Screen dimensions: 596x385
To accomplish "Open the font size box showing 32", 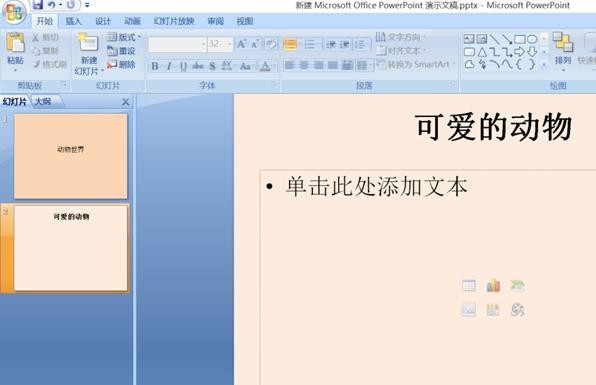I will tap(220, 44).
